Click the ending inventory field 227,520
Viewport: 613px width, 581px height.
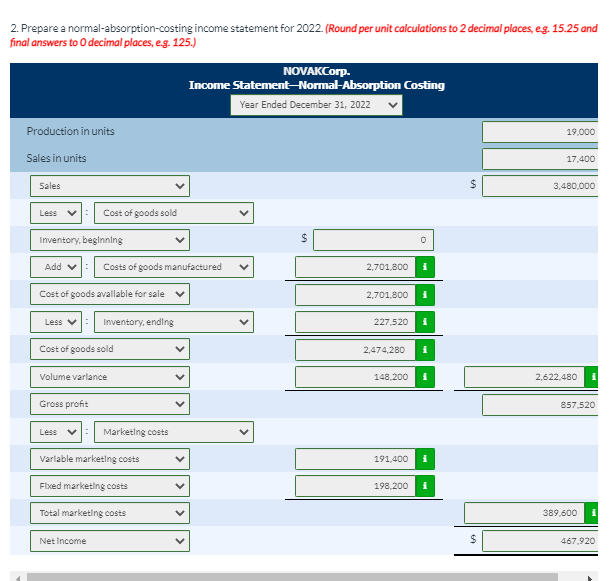click(x=355, y=322)
